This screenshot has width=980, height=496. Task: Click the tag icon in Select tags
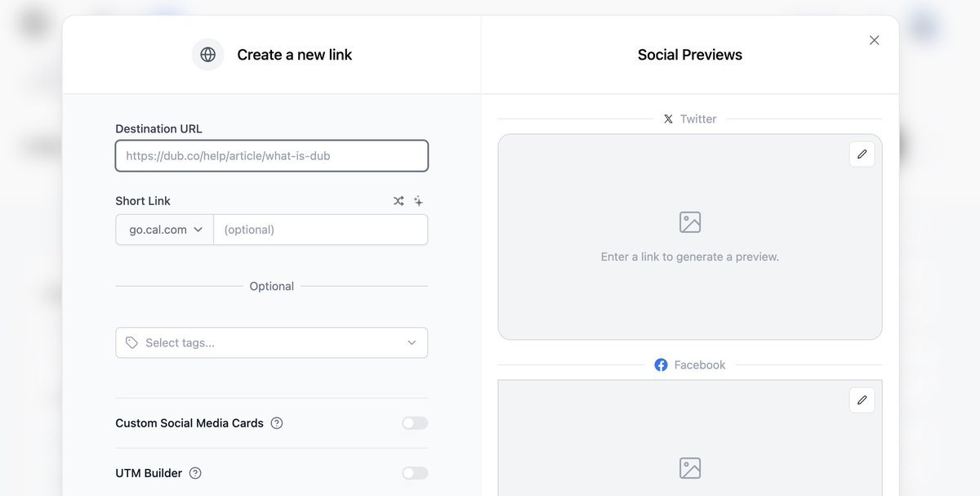pos(131,343)
